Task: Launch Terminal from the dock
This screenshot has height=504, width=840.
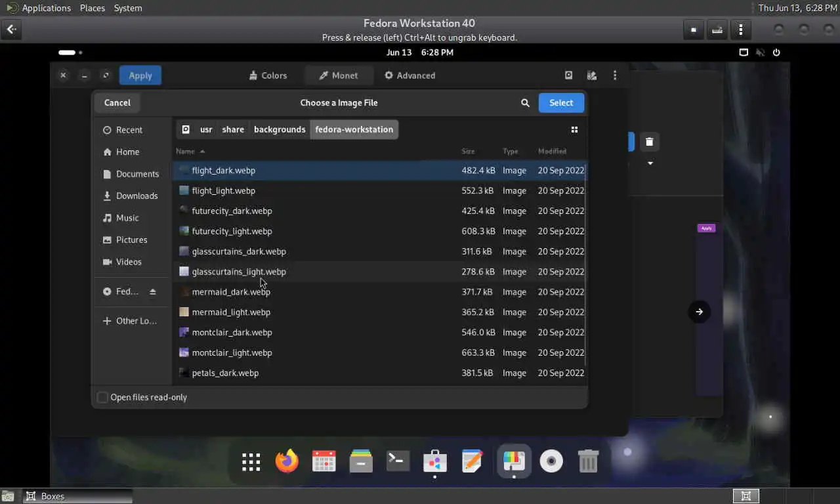Action: pos(398,461)
